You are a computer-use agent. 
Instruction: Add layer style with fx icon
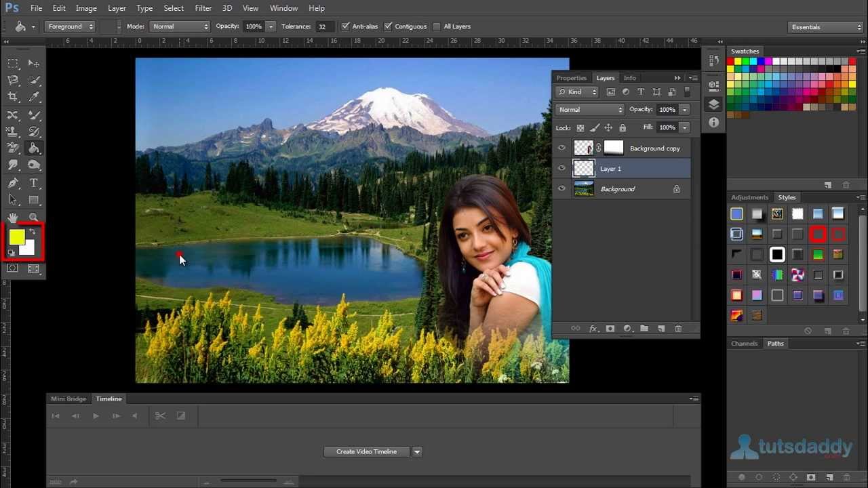pos(593,329)
